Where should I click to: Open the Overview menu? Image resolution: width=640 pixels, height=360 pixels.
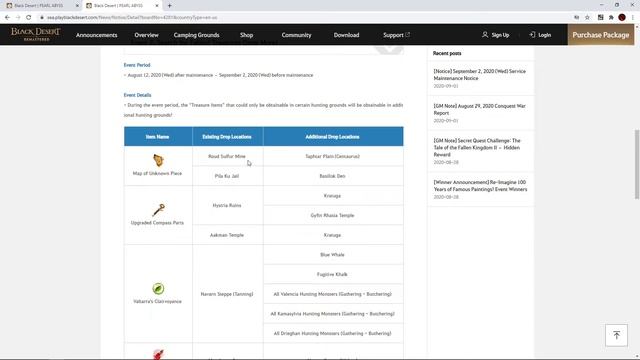click(146, 35)
